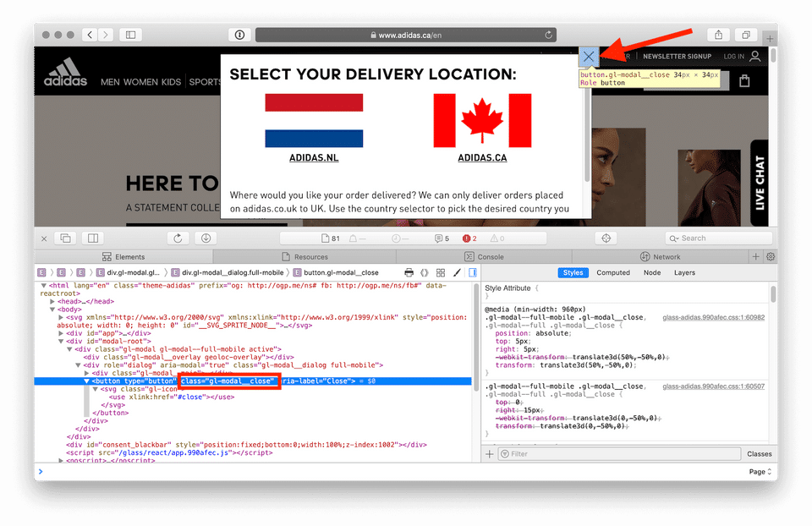
Task: Open the privacy report icon beside address bar
Action: pyautogui.click(x=239, y=35)
